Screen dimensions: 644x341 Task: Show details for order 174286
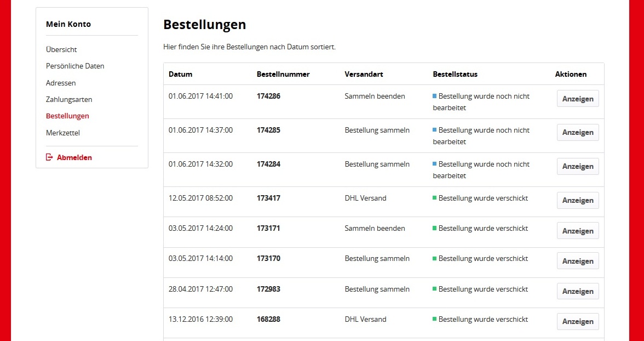pyautogui.click(x=578, y=99)
